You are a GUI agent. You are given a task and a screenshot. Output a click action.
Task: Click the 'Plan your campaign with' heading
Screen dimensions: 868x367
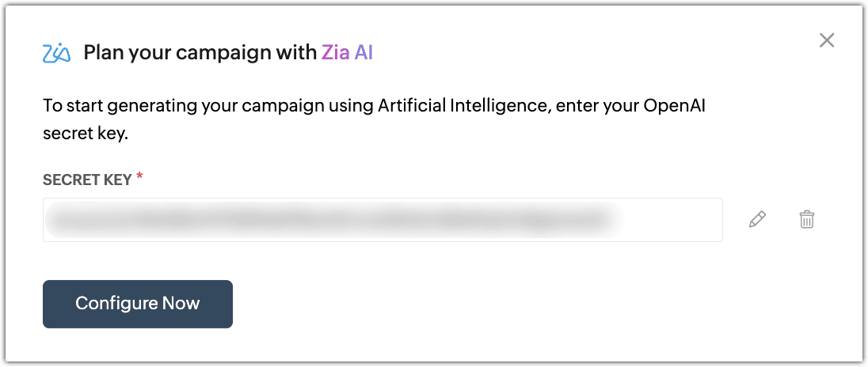200,53
